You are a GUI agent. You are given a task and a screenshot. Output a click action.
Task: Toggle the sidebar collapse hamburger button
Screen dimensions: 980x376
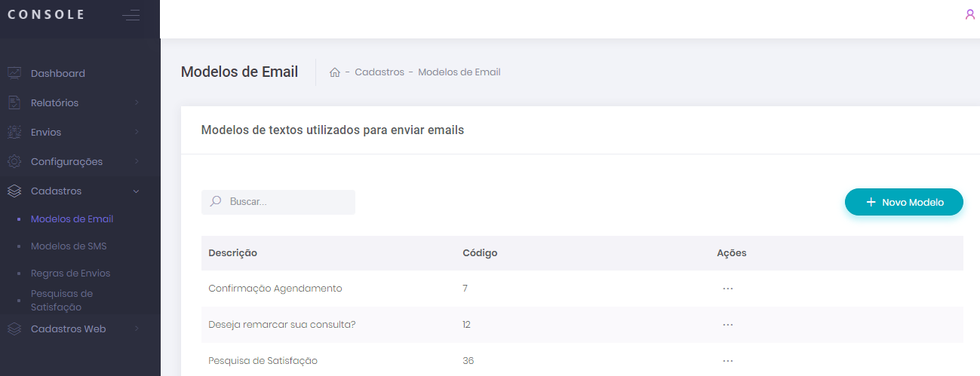click(x=131, y=15)
